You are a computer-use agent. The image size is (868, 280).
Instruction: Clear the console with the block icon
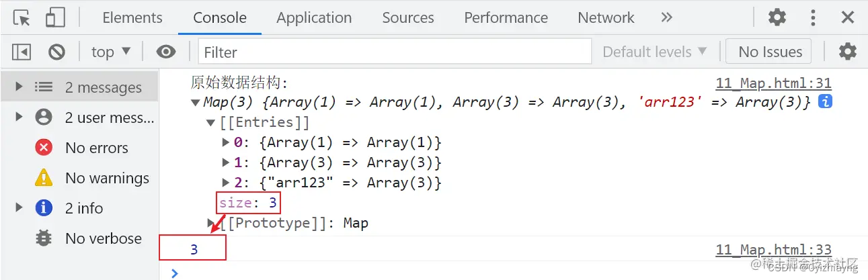click(x=56, y=52)
